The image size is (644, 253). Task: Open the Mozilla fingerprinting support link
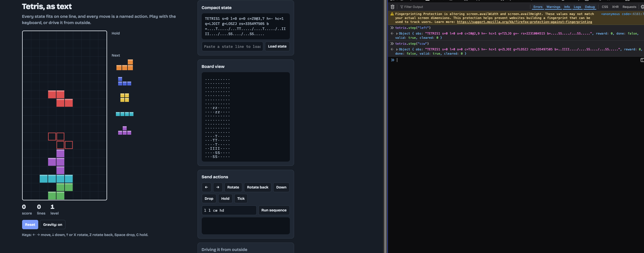point(524,22)
